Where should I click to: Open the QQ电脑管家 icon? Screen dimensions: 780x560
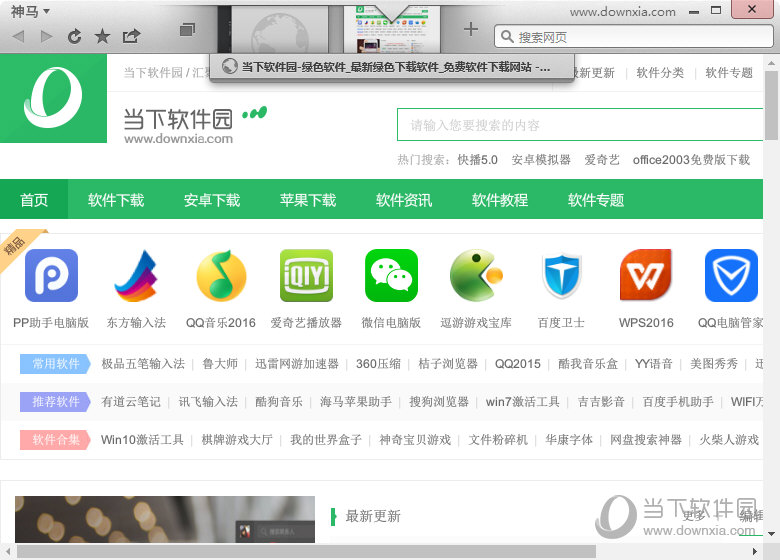(731, 276)
